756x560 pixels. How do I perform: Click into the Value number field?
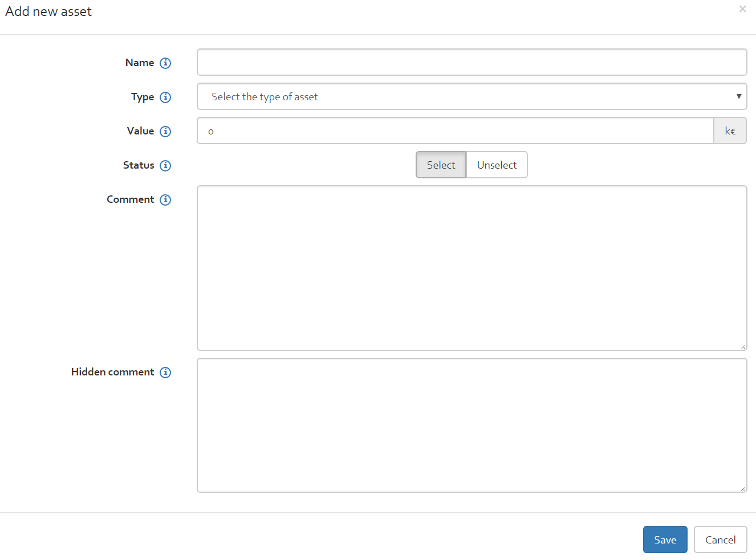[455, 130]
